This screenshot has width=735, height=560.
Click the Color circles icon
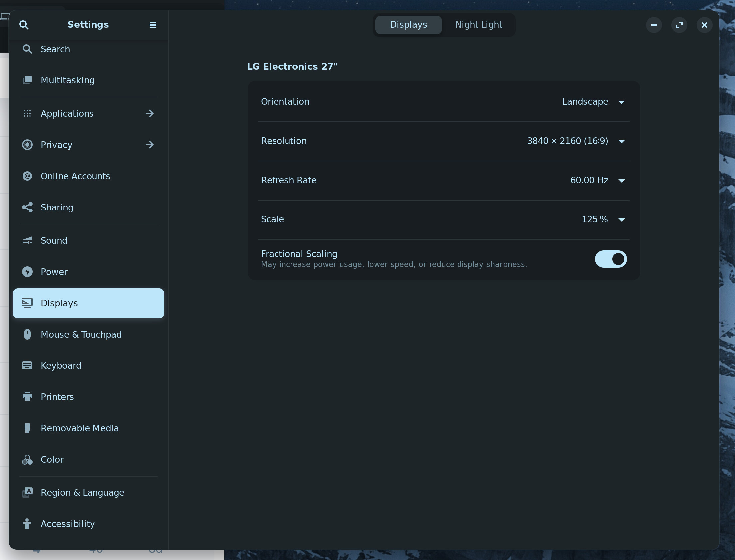pyautogui.click(x=27, y=459)
